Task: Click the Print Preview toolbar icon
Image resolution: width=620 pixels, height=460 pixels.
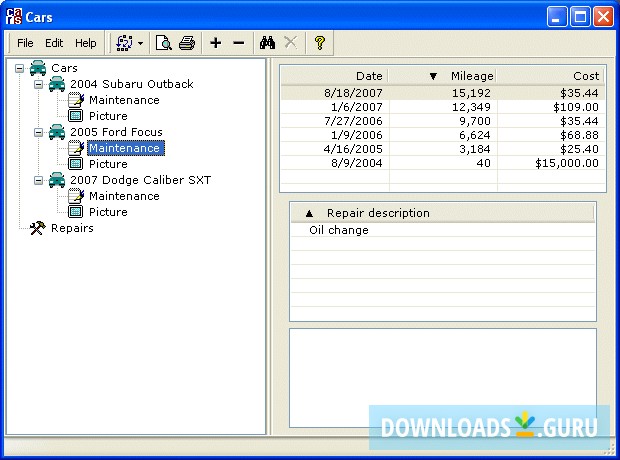Action: click(164, 43)
